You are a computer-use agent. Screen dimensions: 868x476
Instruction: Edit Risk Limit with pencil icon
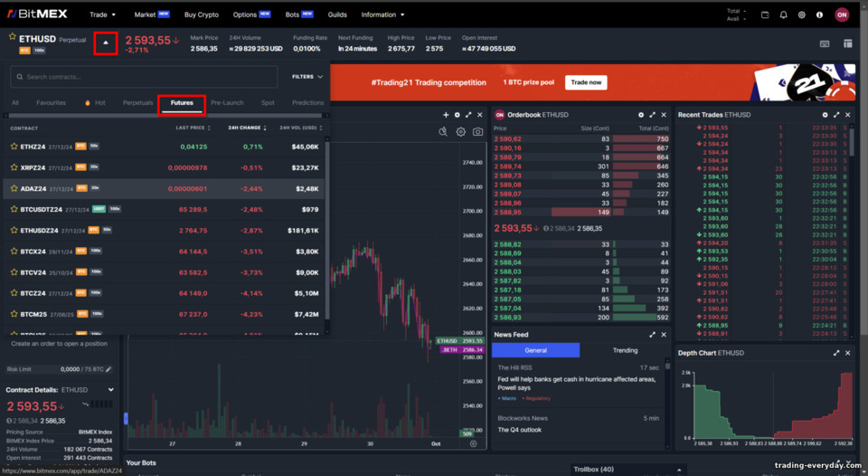[108, 369]
